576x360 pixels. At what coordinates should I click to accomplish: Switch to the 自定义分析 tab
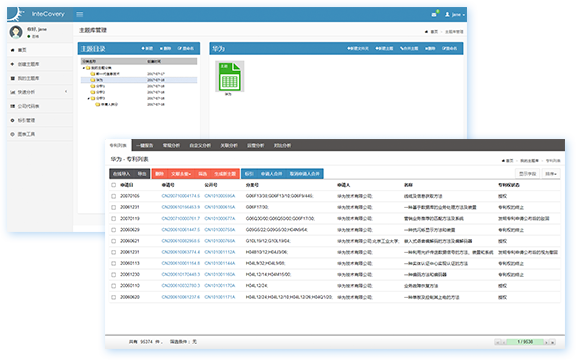coord(200,145)
